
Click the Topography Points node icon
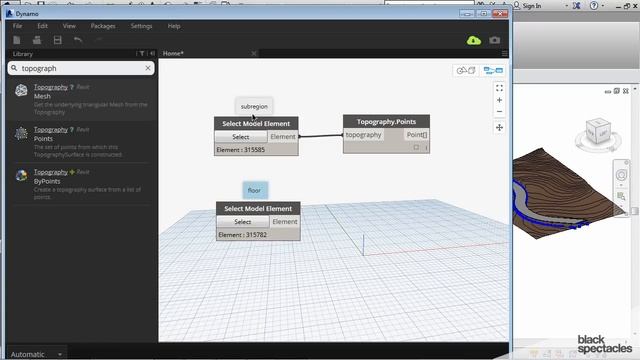point(21,133)
